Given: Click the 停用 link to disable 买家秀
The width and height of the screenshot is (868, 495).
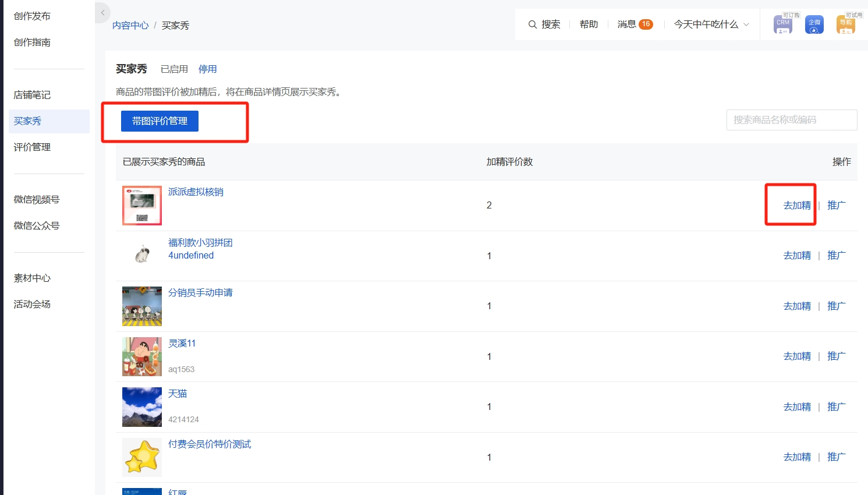Looking at the screenshot, I should pos(208,69).
